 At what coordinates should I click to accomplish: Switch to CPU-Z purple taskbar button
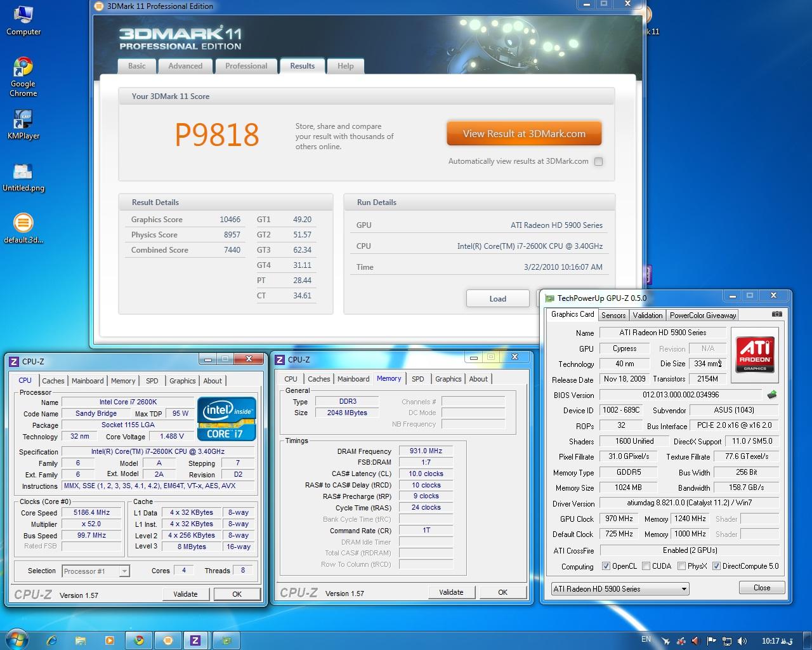click(x=195, y=640)
